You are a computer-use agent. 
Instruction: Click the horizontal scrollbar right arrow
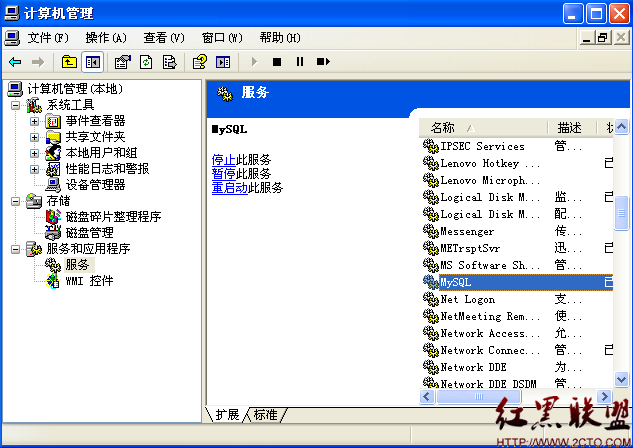pos(604,396)
